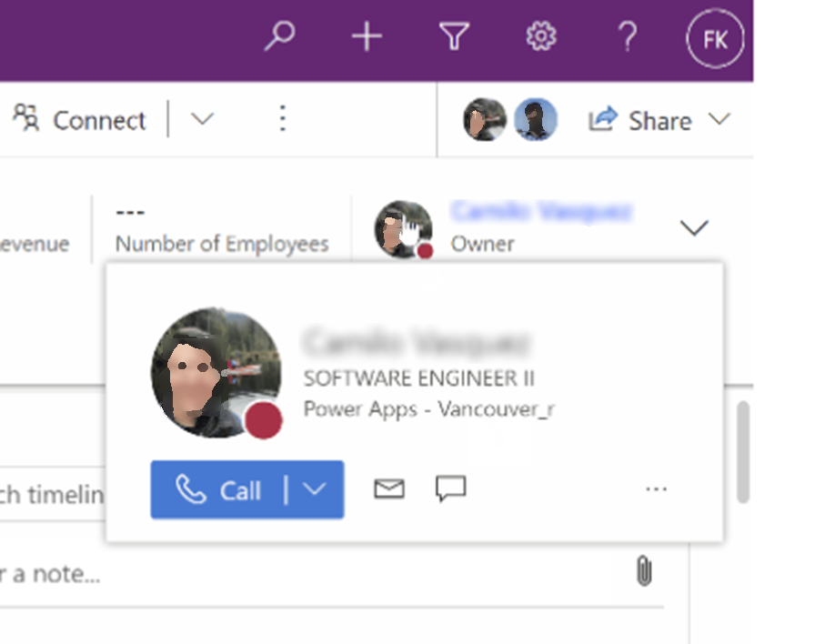Send email via envelope icon in profile card

coord(389,488)
